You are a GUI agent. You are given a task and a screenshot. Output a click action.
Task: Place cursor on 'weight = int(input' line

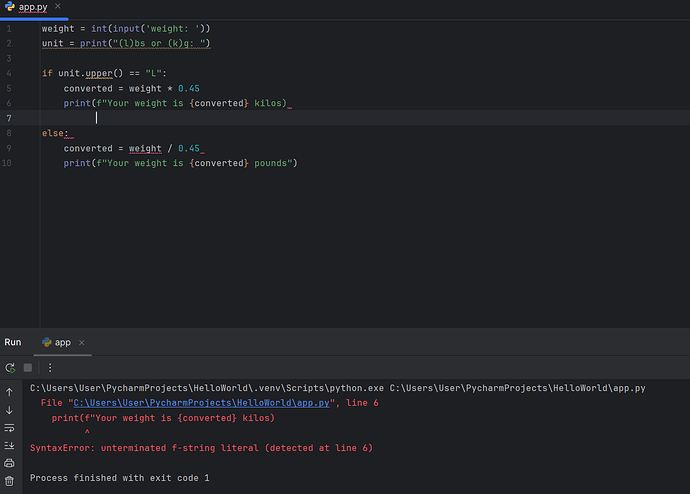tap(126, 29)
